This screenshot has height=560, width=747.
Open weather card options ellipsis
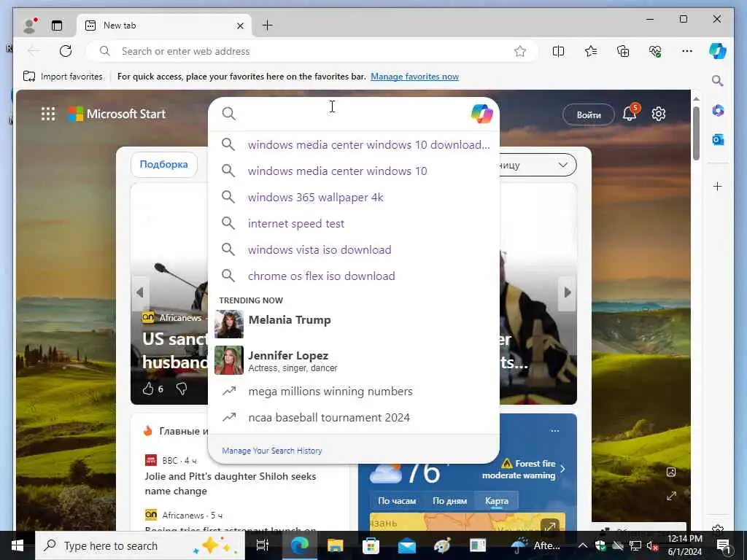[555, 431]
